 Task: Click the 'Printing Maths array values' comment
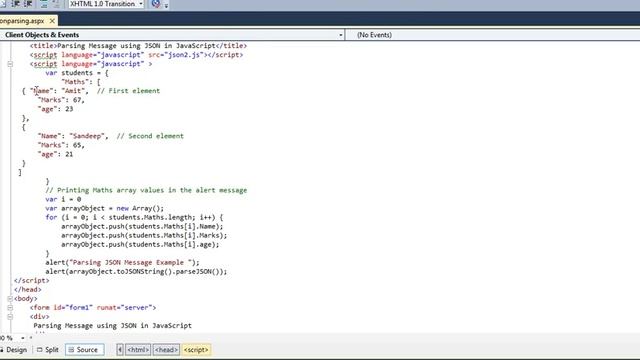pyautogui.click(x=146, y=190)
